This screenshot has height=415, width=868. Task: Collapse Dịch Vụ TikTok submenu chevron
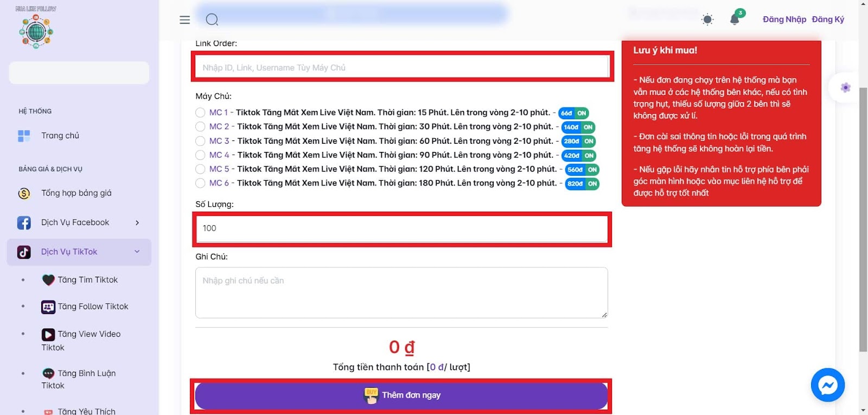pos(137,252)
